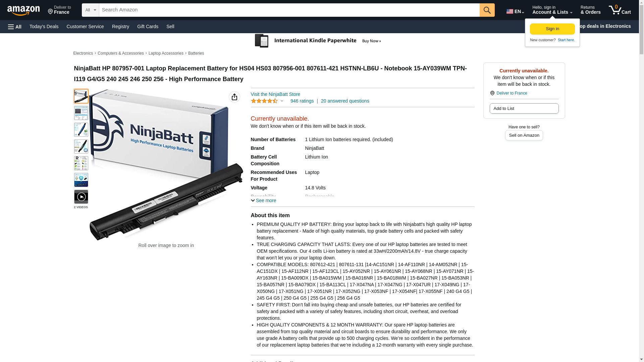Open the shopping cart icon
The width and height of the screenshot is (644, 362).
(620, 10)
